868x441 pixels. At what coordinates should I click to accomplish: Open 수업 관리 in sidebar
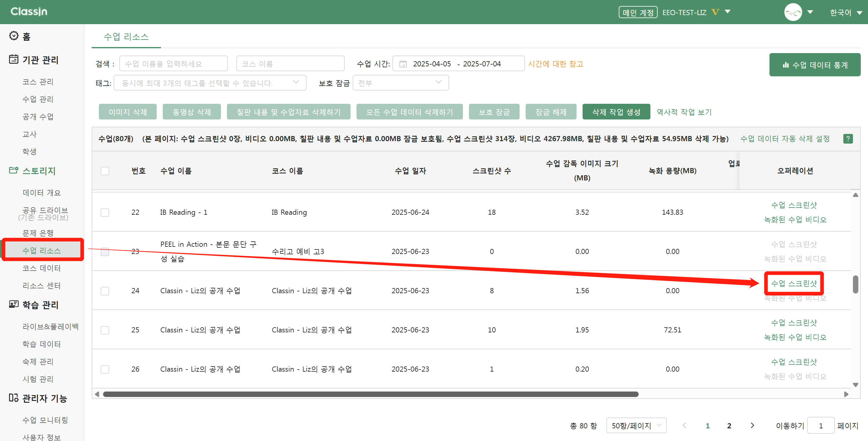[x=38, y=99]
